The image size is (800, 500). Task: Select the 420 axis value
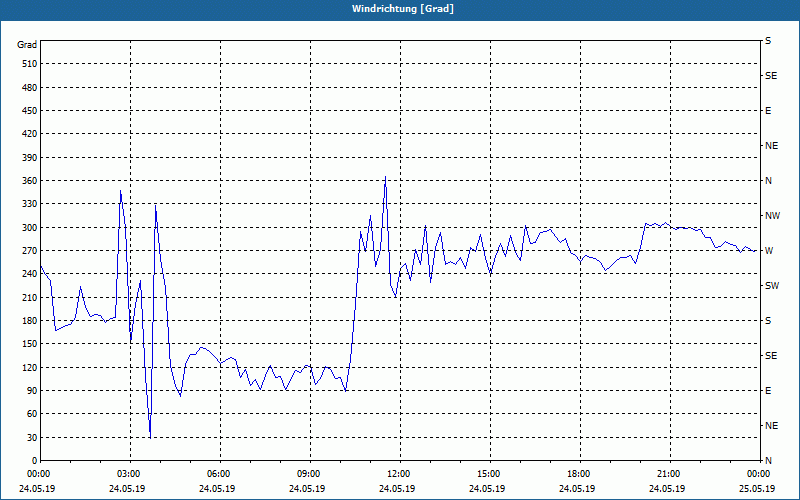pos(29,134)
